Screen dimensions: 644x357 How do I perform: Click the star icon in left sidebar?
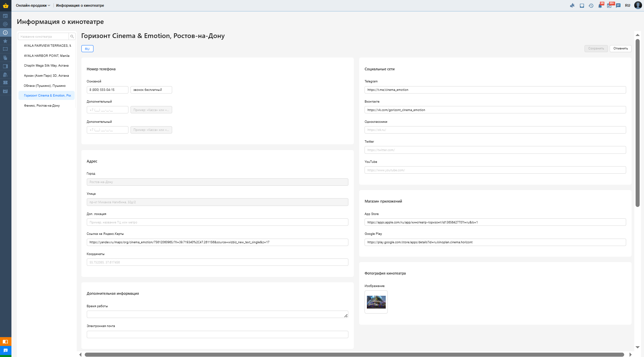click(5, 41)
